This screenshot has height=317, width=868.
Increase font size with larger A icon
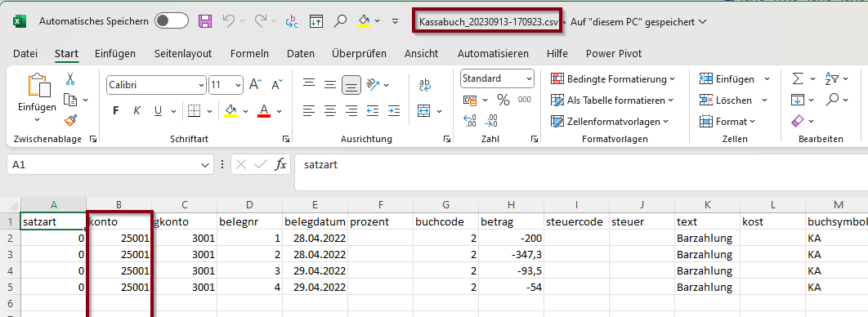[x=255, y=85]
